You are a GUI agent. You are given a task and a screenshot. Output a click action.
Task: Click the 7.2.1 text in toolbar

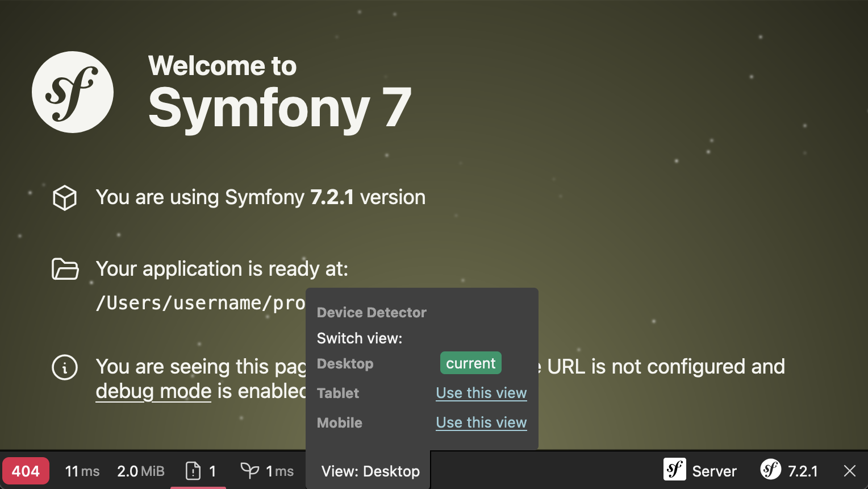tap(803, 471)
